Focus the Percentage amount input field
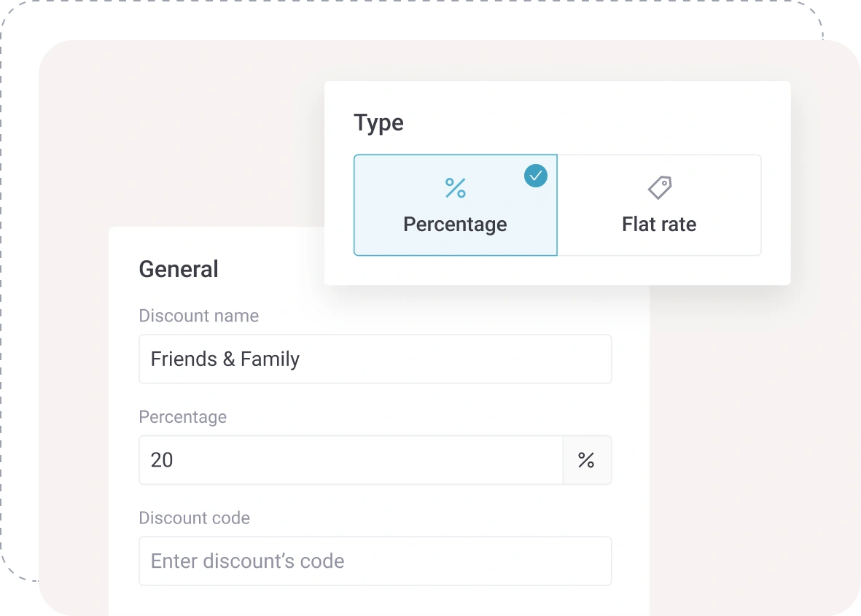The image size is (861, 616). pos(350,460)
